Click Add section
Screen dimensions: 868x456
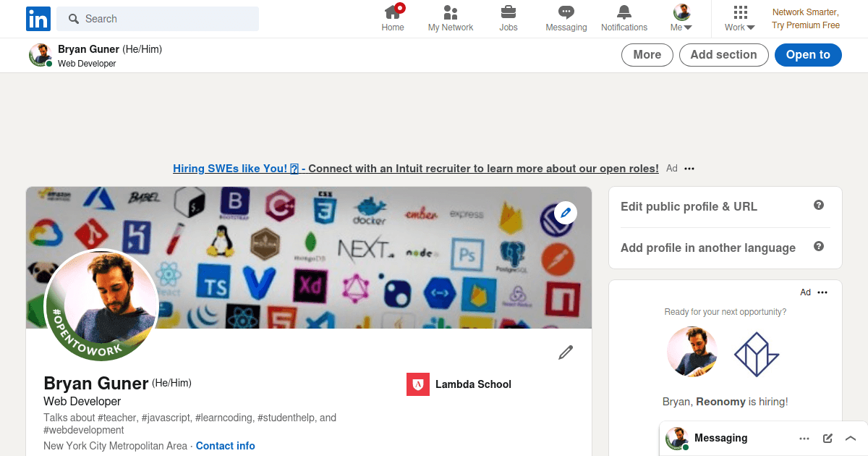pos(723,54)
